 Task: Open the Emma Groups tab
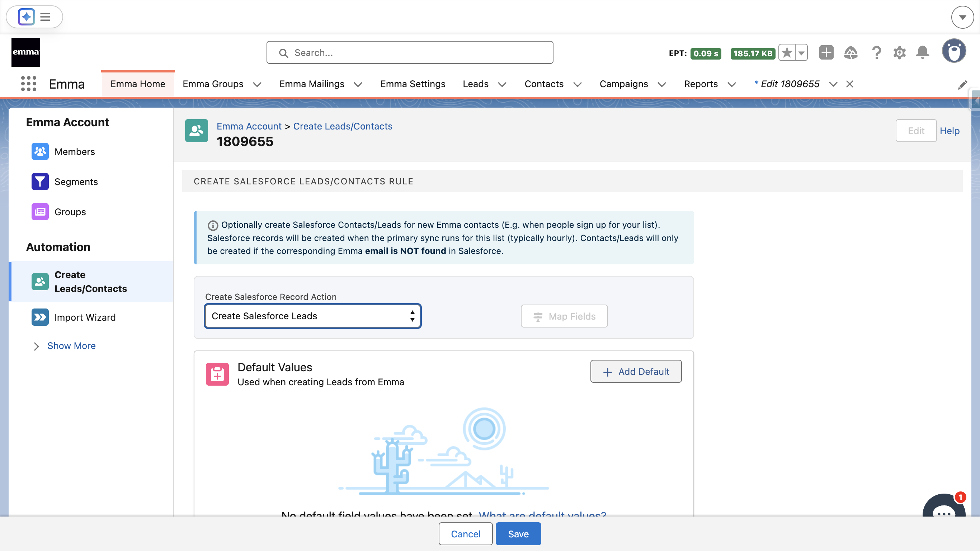[213, 84]
